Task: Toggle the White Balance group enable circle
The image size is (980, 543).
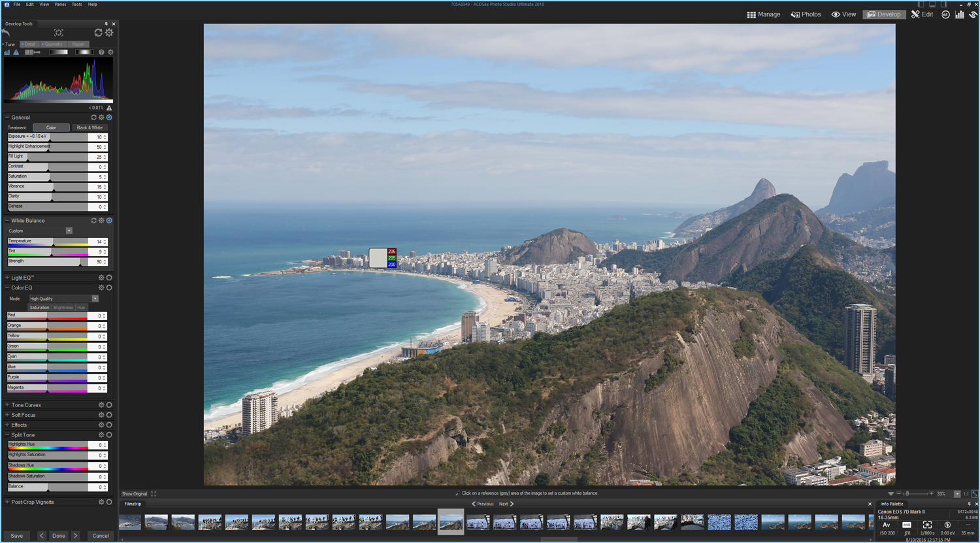Action: 109,221
